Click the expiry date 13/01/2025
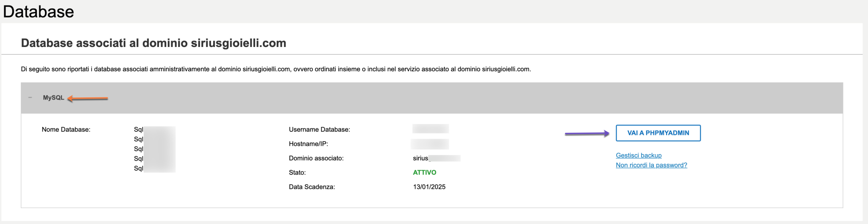This screenshot has height=224, width=868. [429, 187]
